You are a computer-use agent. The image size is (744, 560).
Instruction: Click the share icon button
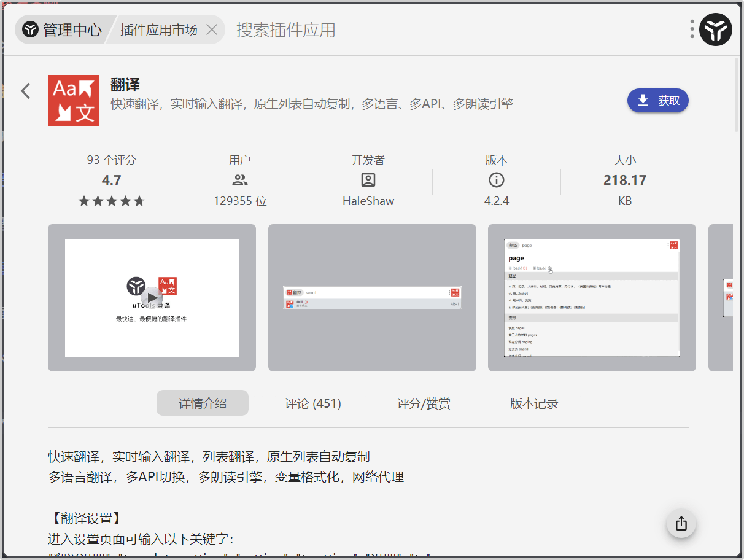[681, 524]
